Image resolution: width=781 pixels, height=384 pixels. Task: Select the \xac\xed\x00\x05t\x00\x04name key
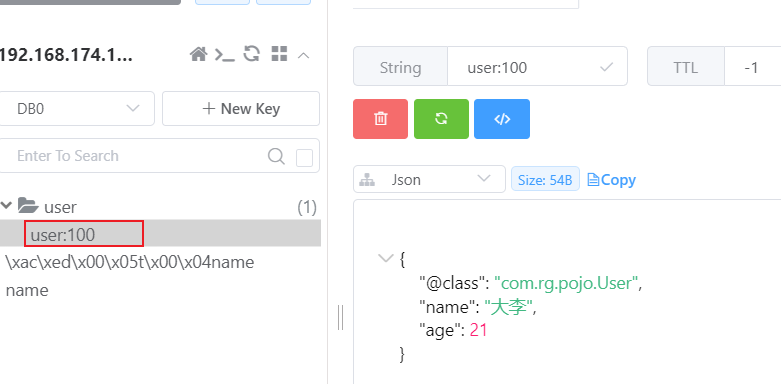[130, 262]
